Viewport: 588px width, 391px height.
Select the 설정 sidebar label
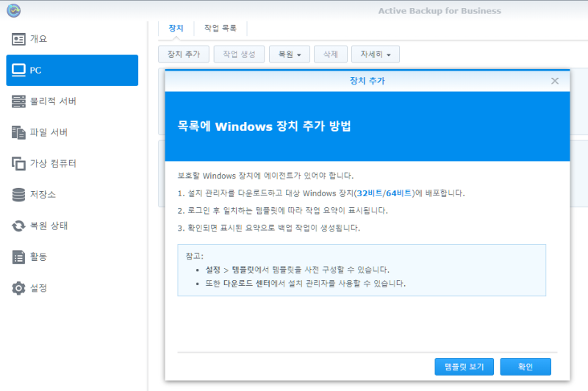pos(39,288)
